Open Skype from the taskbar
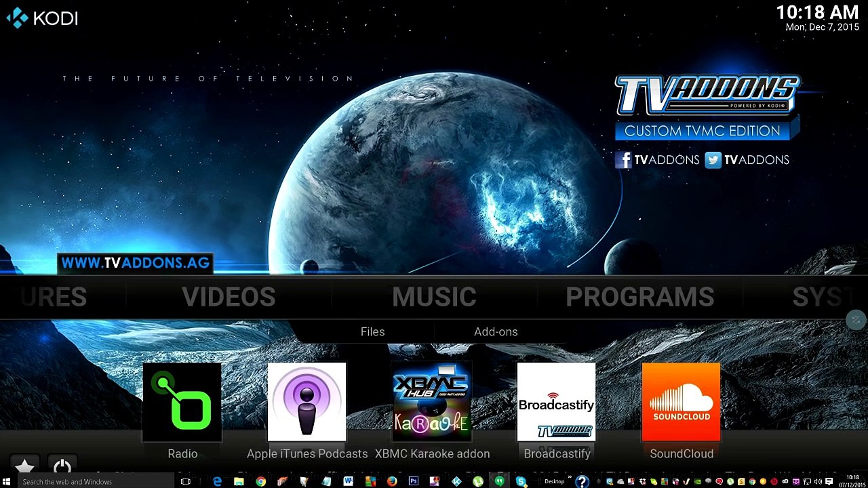 click(521, 481)
